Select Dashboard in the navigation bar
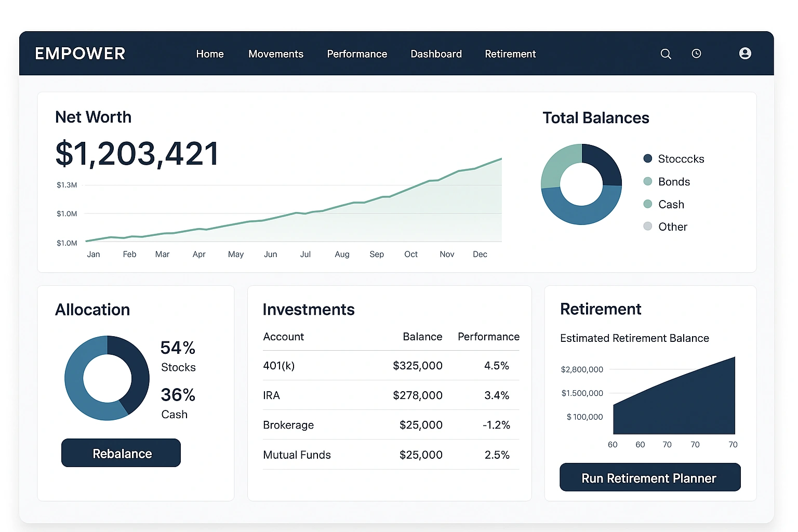Screen dimensions: 798x532 pyautogui.click(x=436, y=54)
